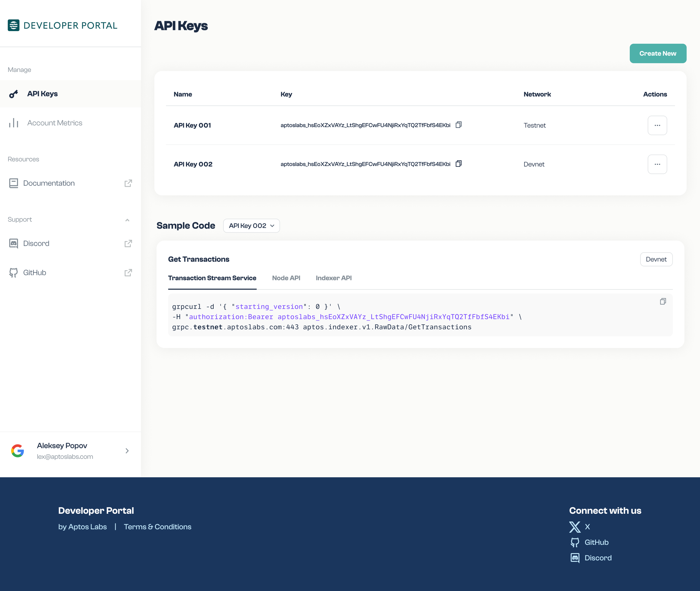Click the Testnet network cell
Screen dimensions: 700x591
point(535,125)
